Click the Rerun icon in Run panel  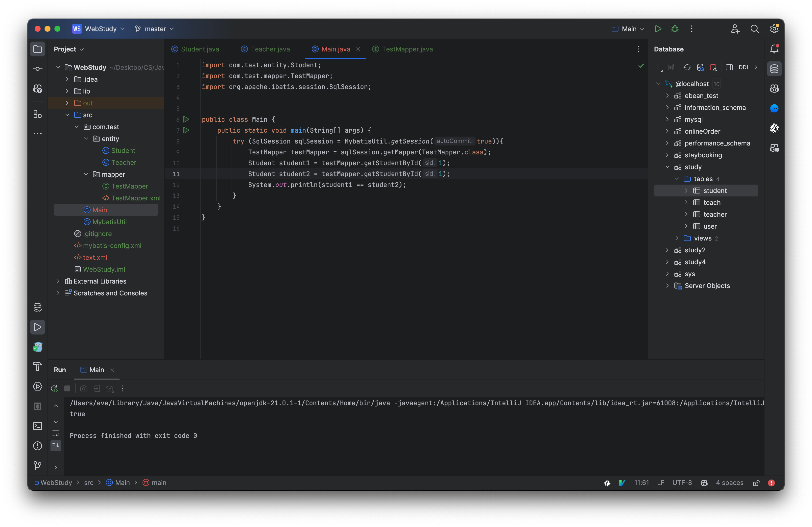(54, 388)
